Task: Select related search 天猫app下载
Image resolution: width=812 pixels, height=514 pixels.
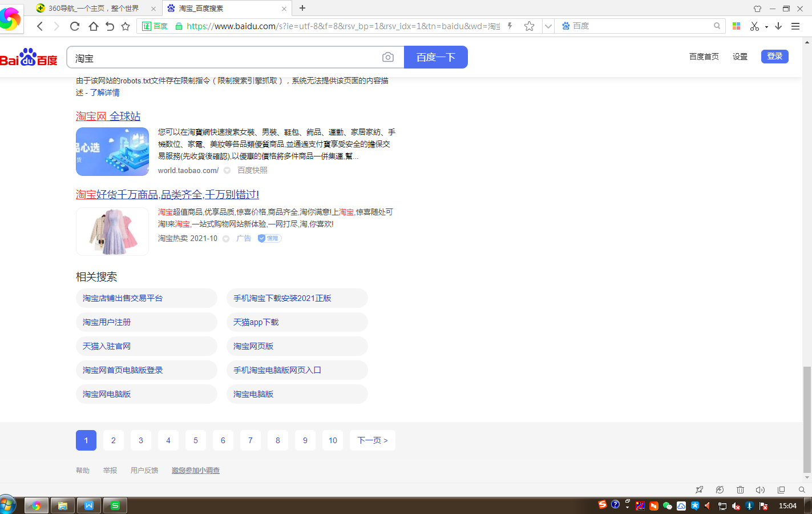Action: (297, 322)
